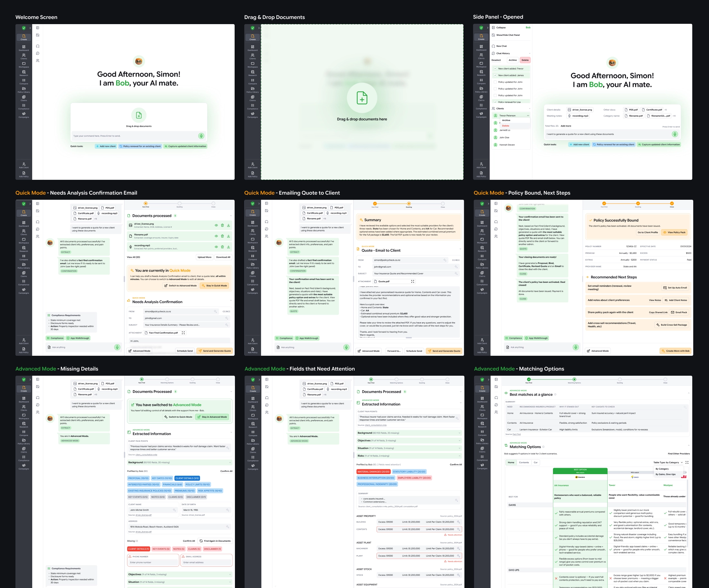Image resolution: width=709 pixels, height=588 pixels.
Task: Select 'By Gains, Give-Ups' in table type menu
Action: point(666,474)
